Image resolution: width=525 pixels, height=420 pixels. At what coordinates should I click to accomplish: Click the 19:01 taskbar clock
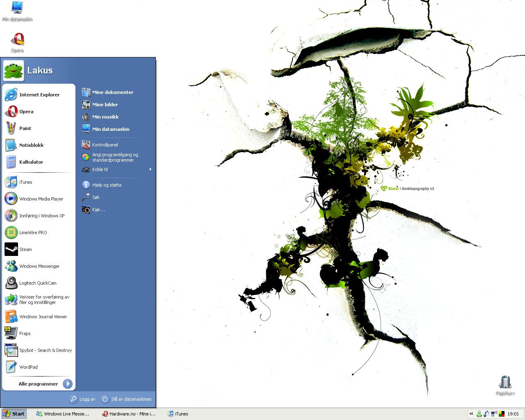point(513,414)
